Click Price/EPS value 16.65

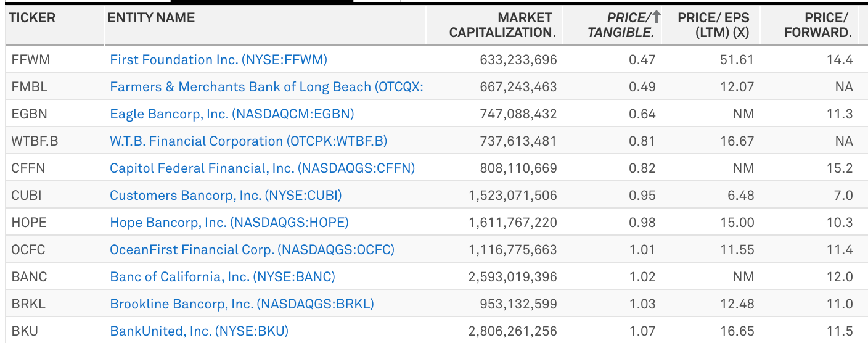(x=737, y=331)
